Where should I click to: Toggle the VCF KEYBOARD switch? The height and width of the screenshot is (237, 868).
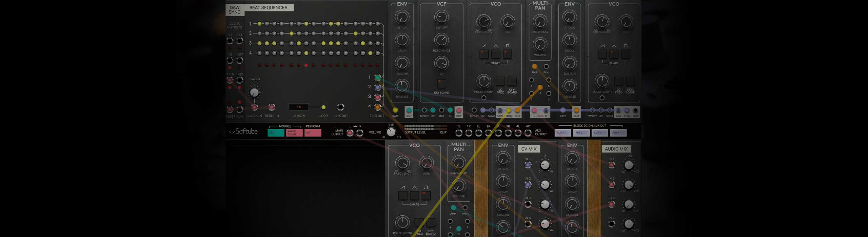pyautogui.click(x=441, y=83)
